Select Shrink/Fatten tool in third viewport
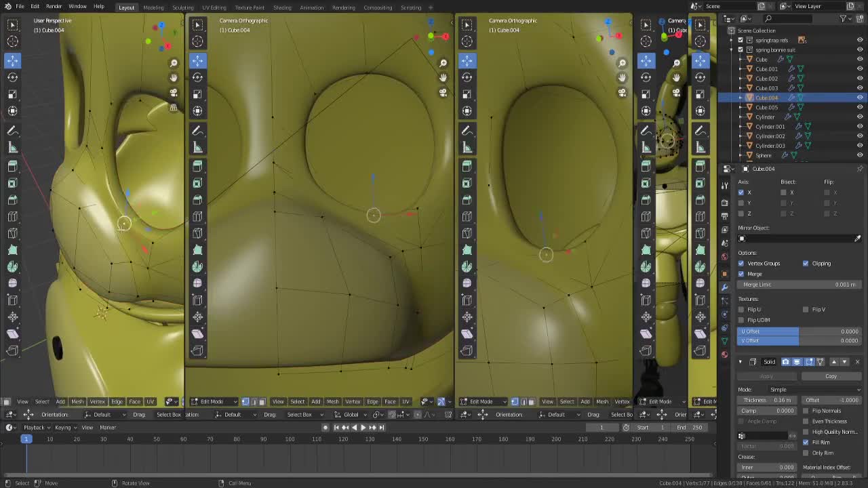 click(x=467, y=317)
